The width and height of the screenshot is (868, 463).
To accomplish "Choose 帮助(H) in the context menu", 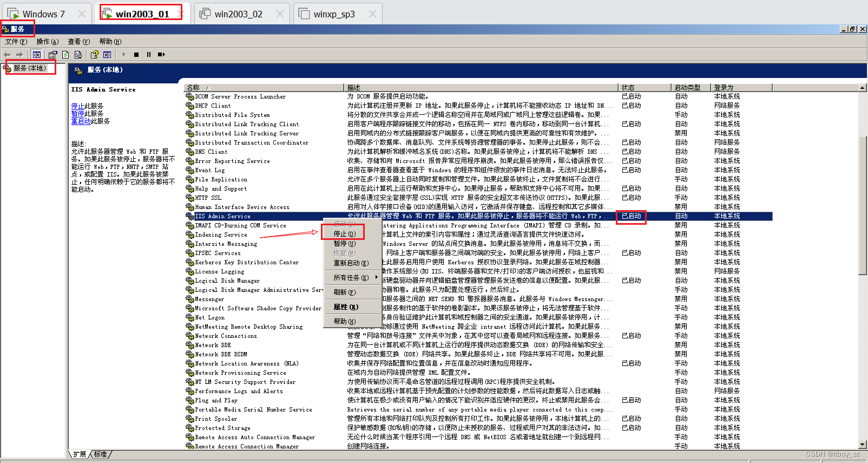I will (x=352, y=322).
